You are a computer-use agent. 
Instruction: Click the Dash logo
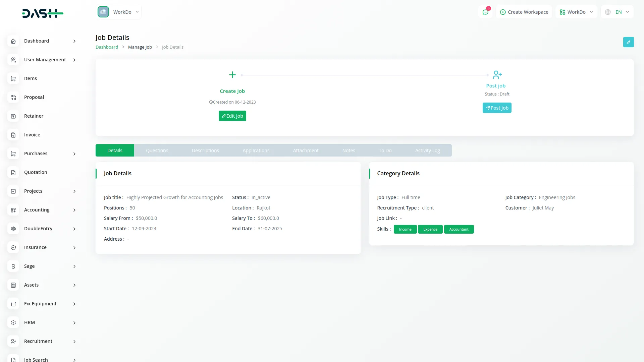(x=43, y=13)
